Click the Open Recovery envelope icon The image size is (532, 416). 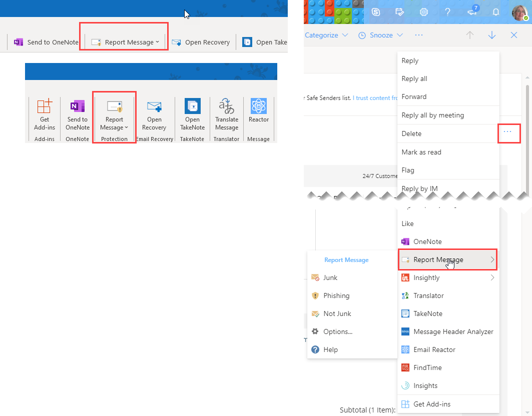154,106
